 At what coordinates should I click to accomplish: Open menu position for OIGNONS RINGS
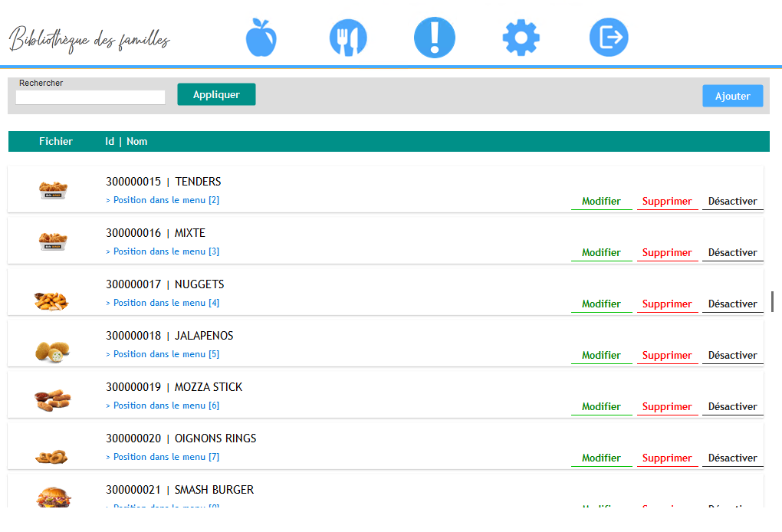tap(163, 457)
